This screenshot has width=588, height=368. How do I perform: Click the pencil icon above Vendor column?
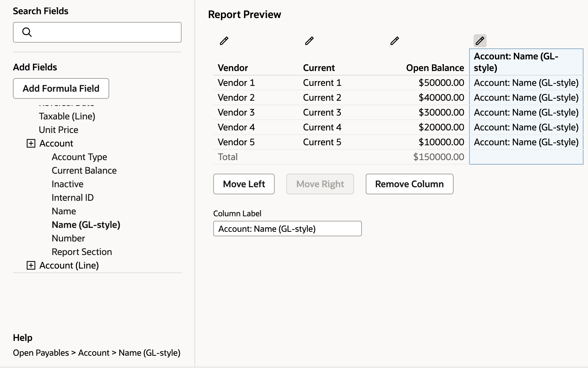[224, 41]
